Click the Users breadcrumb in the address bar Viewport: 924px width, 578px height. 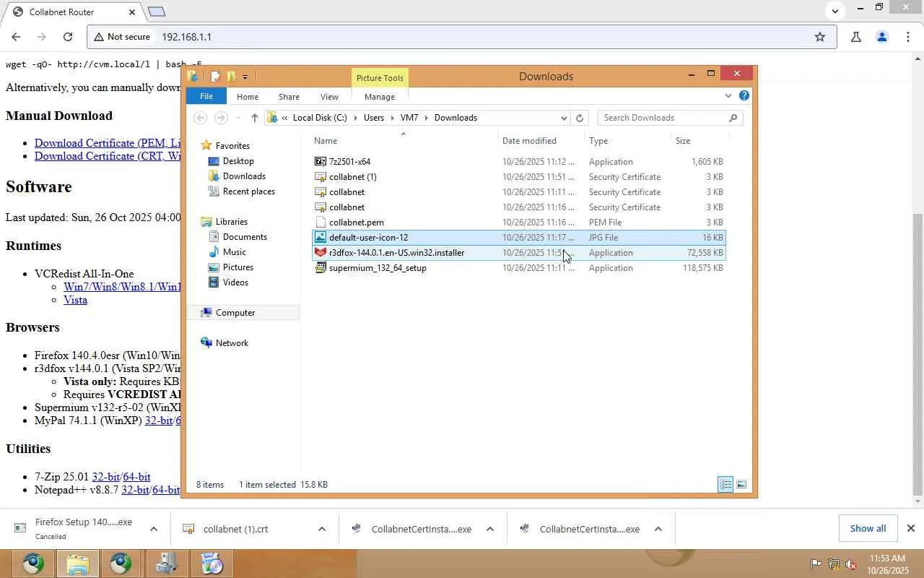click(x=374, y=118)
